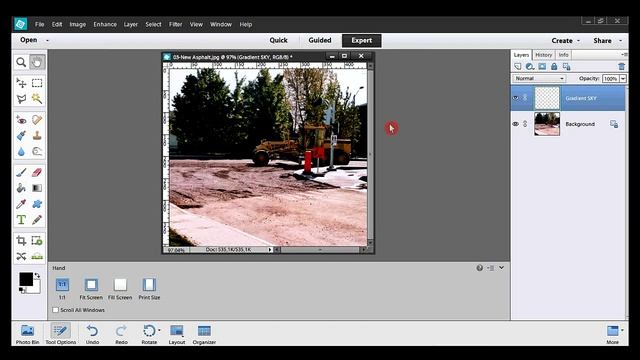Viewport: 640px width, 360px height.
Task: Click the Print Size button
Action: [x=149, y=289]
